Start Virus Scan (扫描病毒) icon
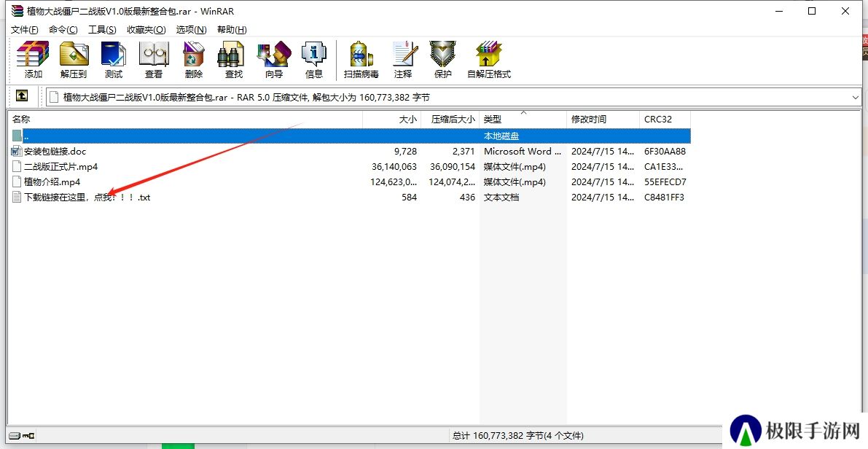 361,59
